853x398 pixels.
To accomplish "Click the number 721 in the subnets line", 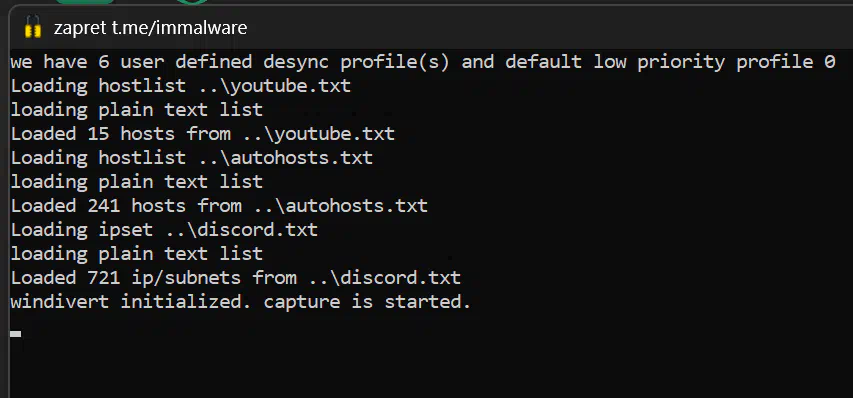I will point(104,277).
